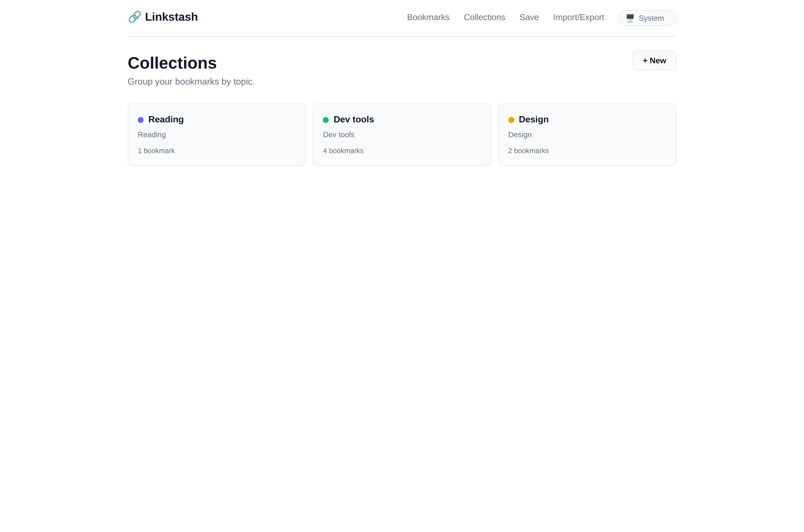Open the Reading collection card title
The image size is (804, 532).
coord(166,119)
